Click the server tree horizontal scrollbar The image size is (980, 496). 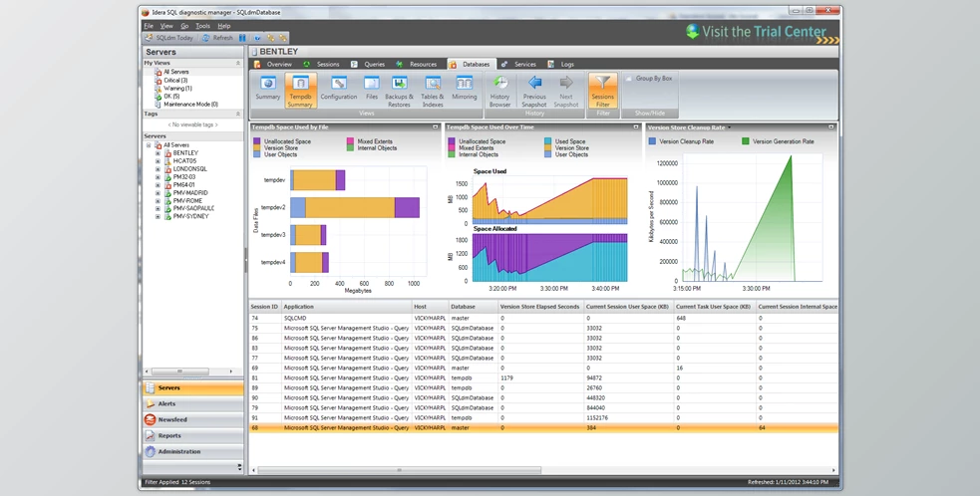click(180, 372)
